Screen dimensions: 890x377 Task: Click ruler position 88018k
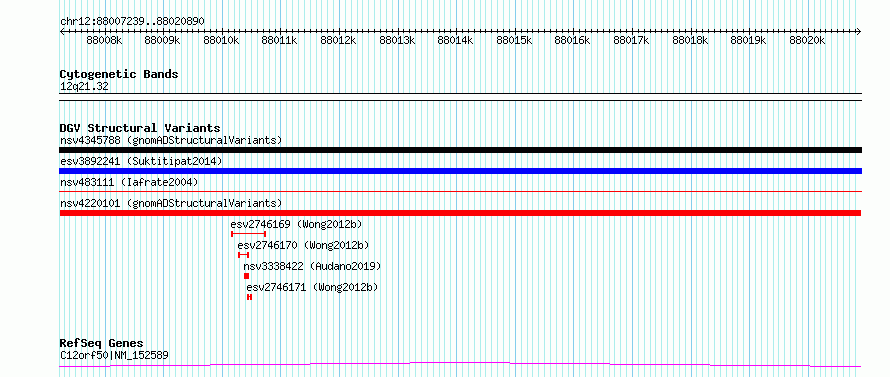pyautogui.click(x=691, y=40)
